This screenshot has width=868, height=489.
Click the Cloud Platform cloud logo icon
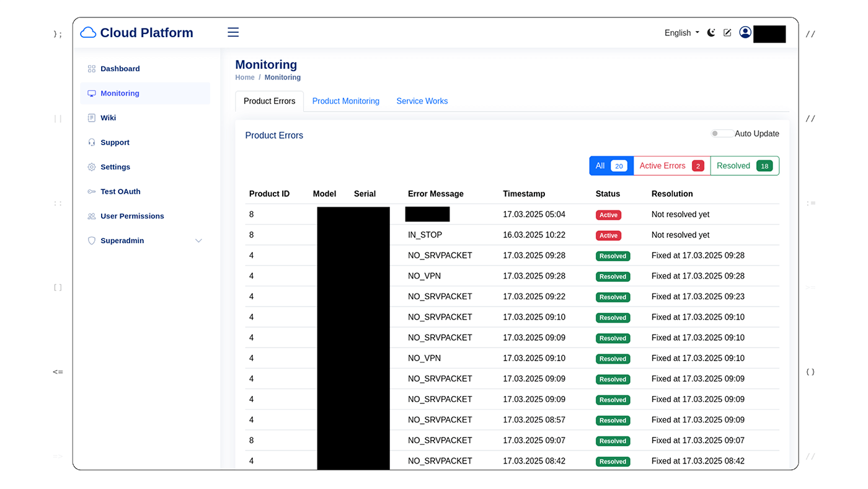pos(88,32)
